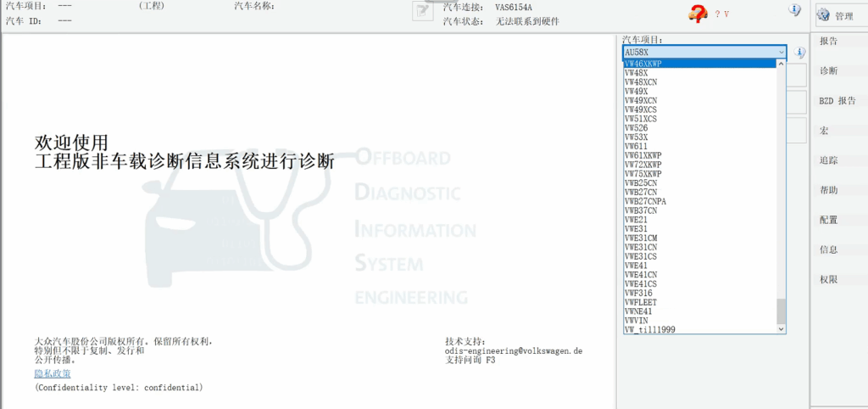
Task: Choose VW611 project
Action: pos(699,146)
